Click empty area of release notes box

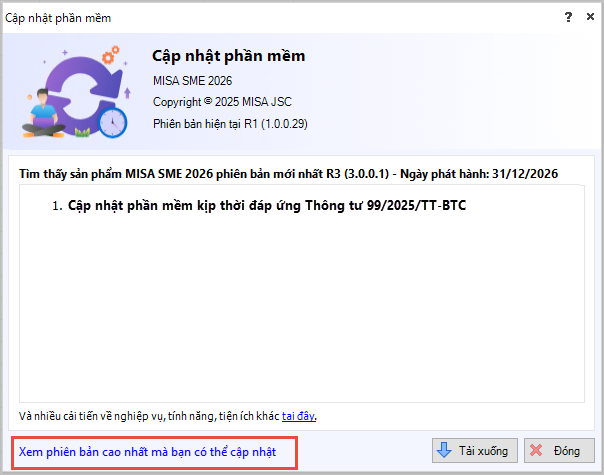tap(302, 308)
